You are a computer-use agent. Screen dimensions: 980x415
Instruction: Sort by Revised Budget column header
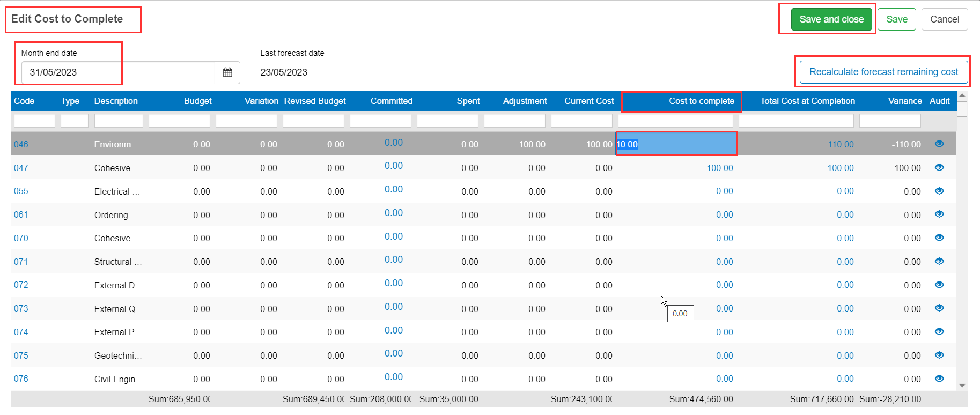coord(315,101)
